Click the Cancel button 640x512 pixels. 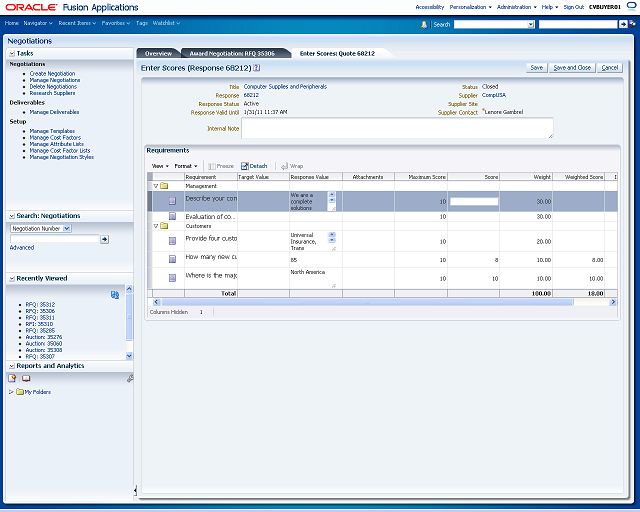coord(610,68)
